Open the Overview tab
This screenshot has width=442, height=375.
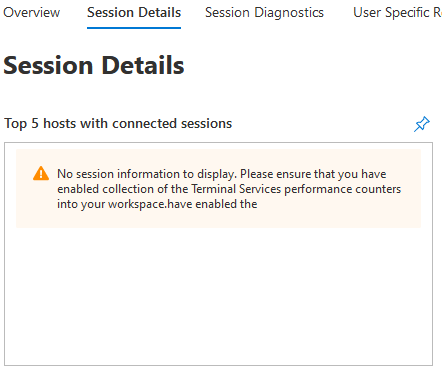click(x=31, y=13)
